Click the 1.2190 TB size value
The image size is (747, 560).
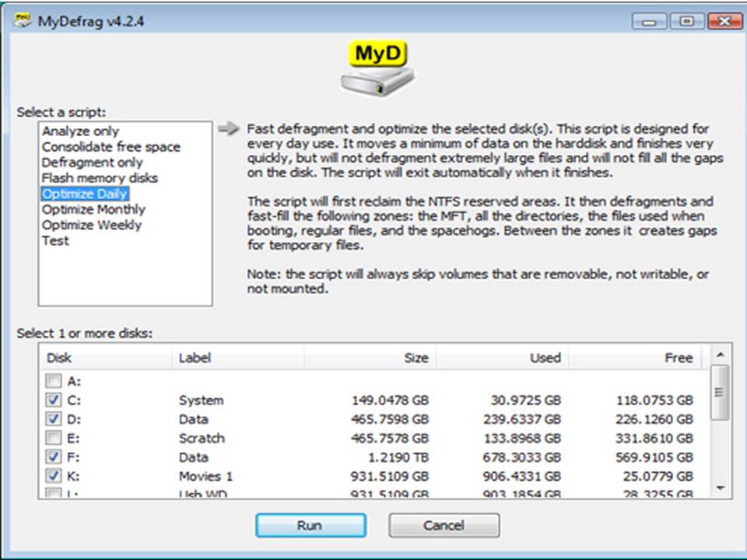pyautogui.click(x=398, y=457)
